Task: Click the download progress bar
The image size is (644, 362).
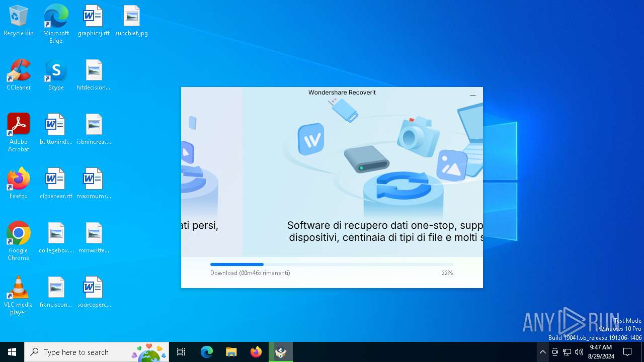Action: (332, 264)
